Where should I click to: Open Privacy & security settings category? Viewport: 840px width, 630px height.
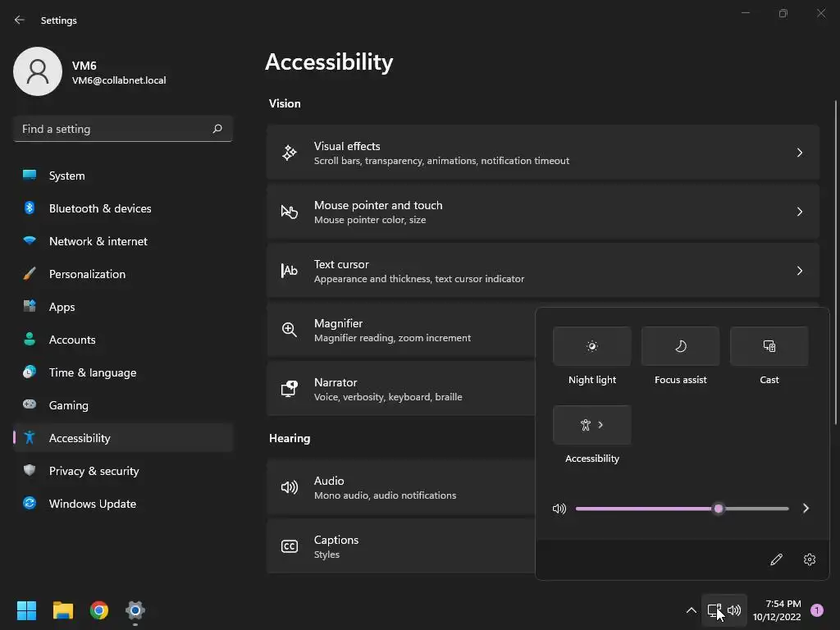point(94,471)
